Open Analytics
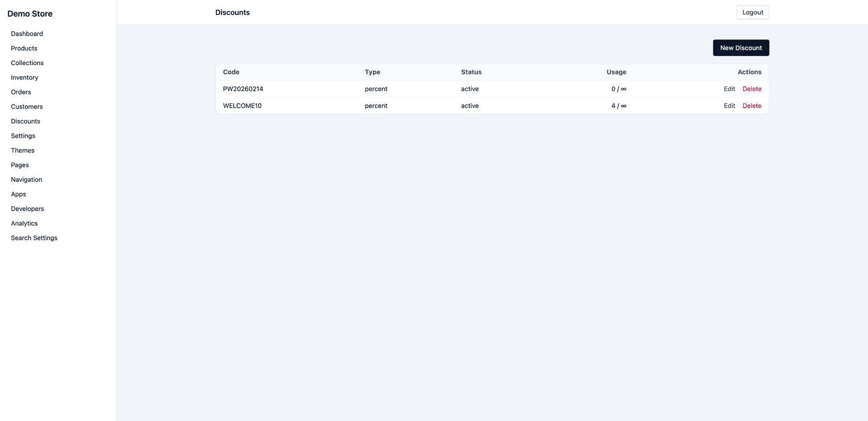The image size is (868, 421). [x=24, y=223]
